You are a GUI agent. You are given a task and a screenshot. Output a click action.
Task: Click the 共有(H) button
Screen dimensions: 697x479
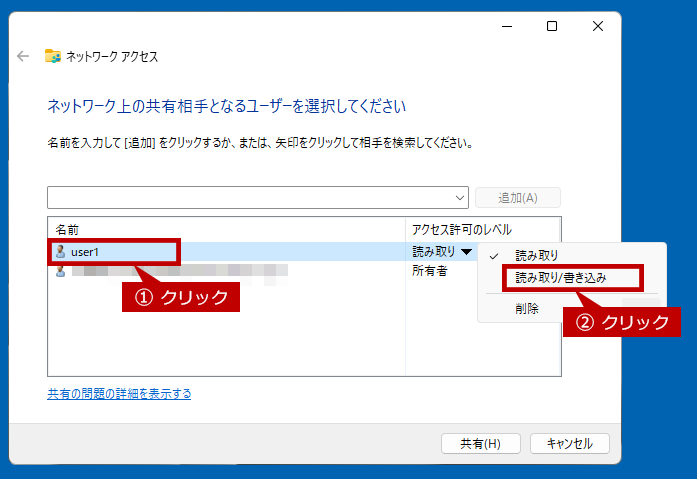[481, 443]
